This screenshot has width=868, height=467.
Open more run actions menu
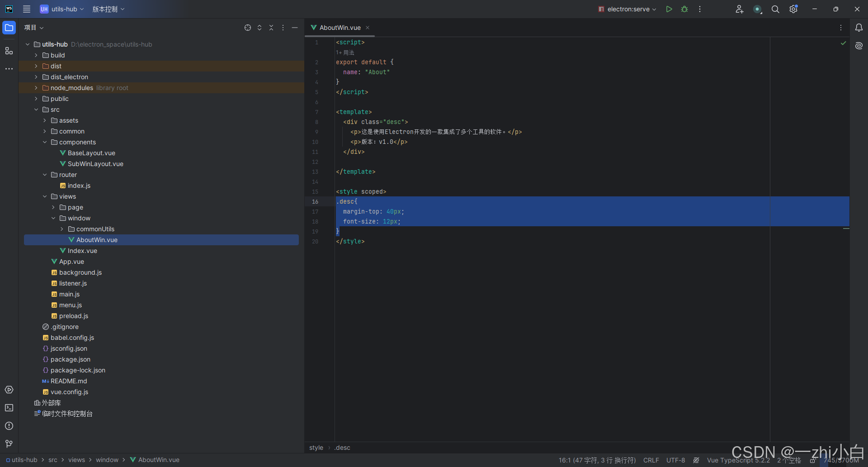tap(700, 9)
